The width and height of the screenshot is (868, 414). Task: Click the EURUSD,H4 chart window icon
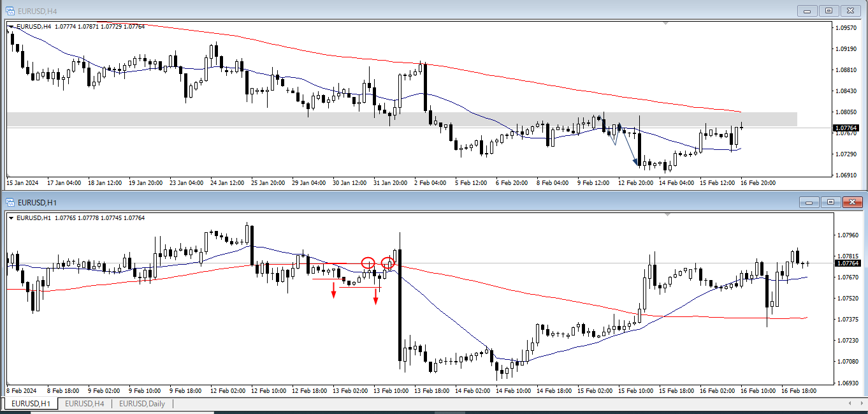click(10, 10)
